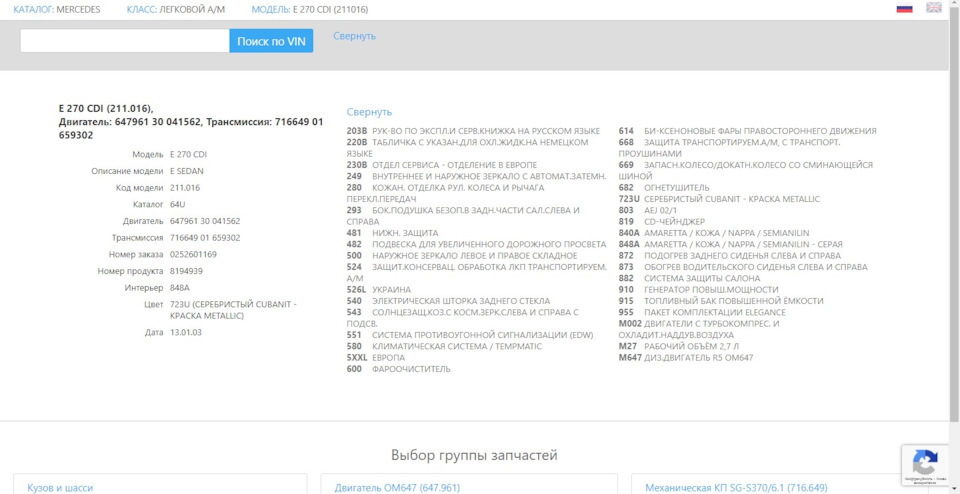Image resolution: width=960 pixels, height=494 pixels.
Task: Select option 'M27 РАБОЧИЙ ОБЪЁМ 2,7 Л'
Action: click(x=681, y=346)
